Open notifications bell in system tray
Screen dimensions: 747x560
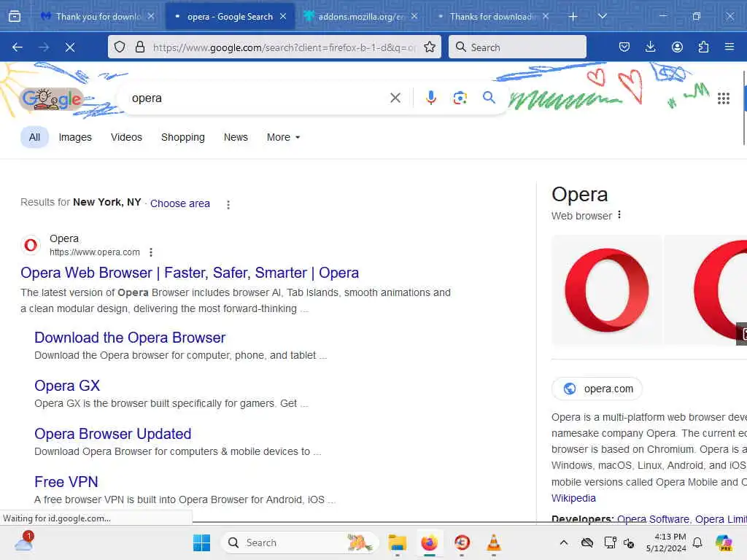697,542
